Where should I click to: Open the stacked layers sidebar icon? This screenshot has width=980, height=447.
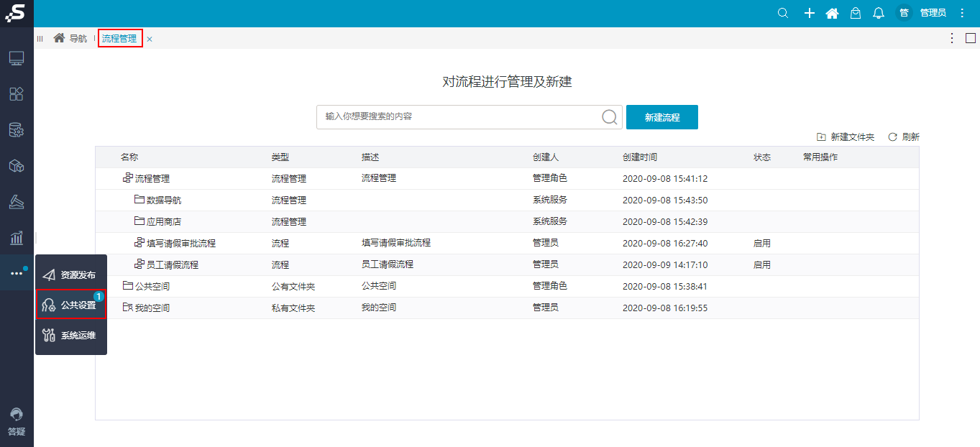click(17, 202)
